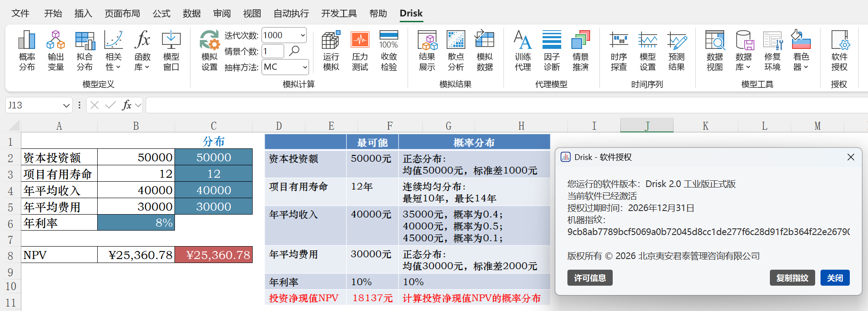
Task: Open the 收敛检验 convergence check
Action: click(388, 51)
